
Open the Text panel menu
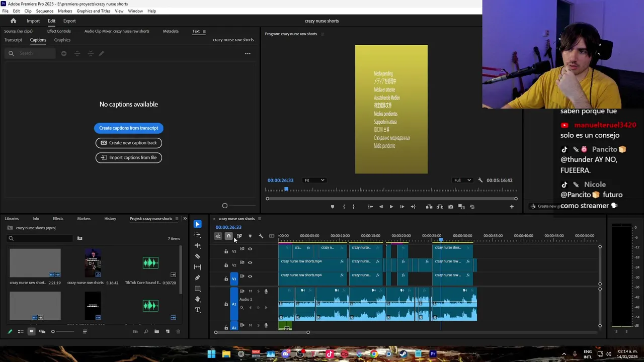204,31
